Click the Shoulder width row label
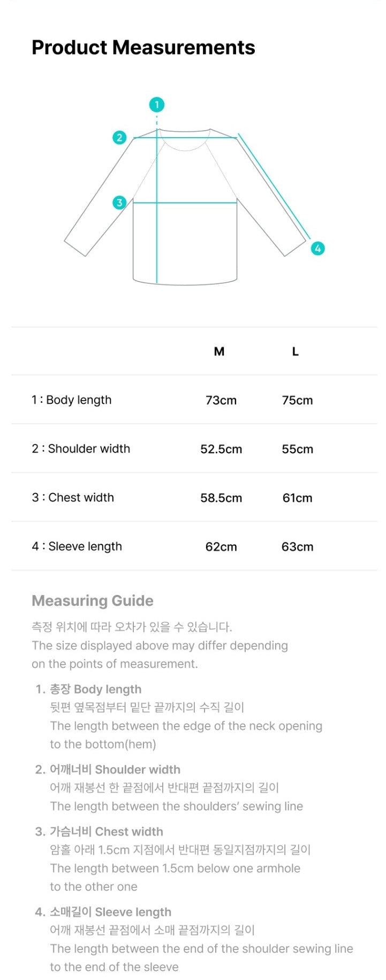386x980 pixels. click(x=81, y=449)
